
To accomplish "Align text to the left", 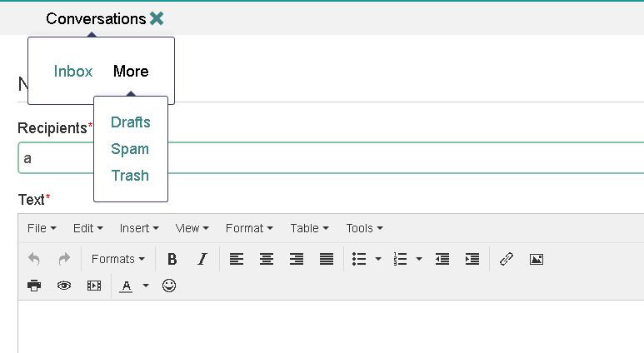I will (x=237, y=259).
